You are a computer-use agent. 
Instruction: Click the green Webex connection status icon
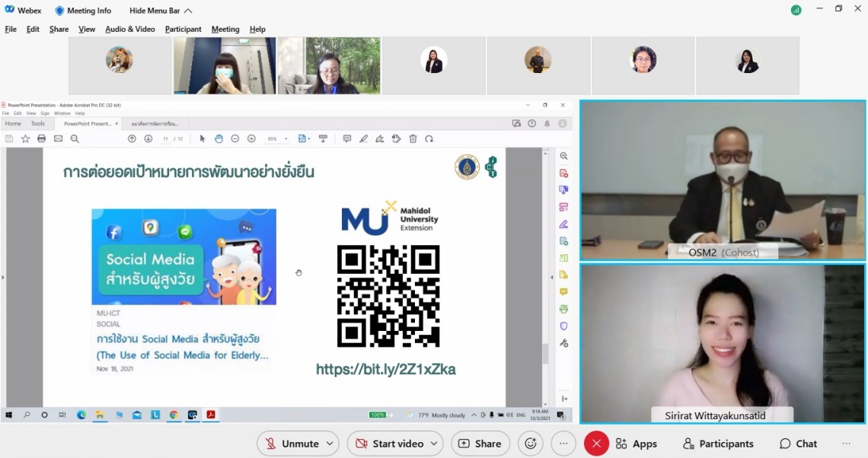point(796,10)
